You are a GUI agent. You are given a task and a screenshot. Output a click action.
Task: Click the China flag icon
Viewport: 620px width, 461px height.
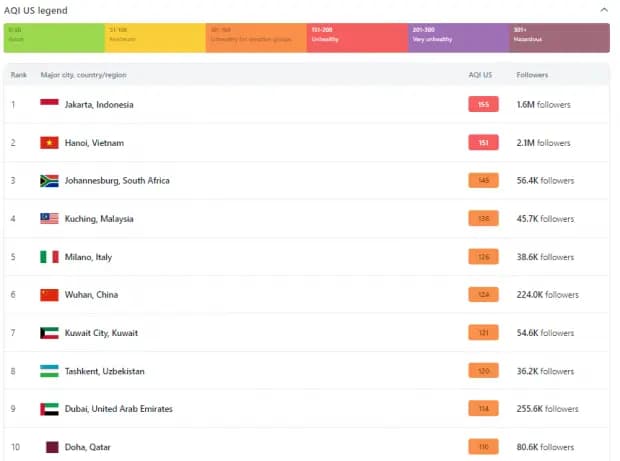(x=49, y=295)
